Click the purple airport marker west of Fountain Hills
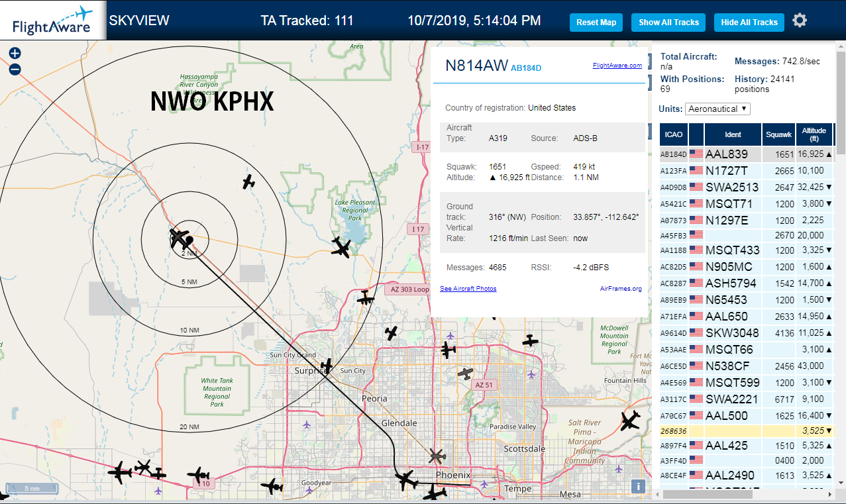 click(531, 374)
